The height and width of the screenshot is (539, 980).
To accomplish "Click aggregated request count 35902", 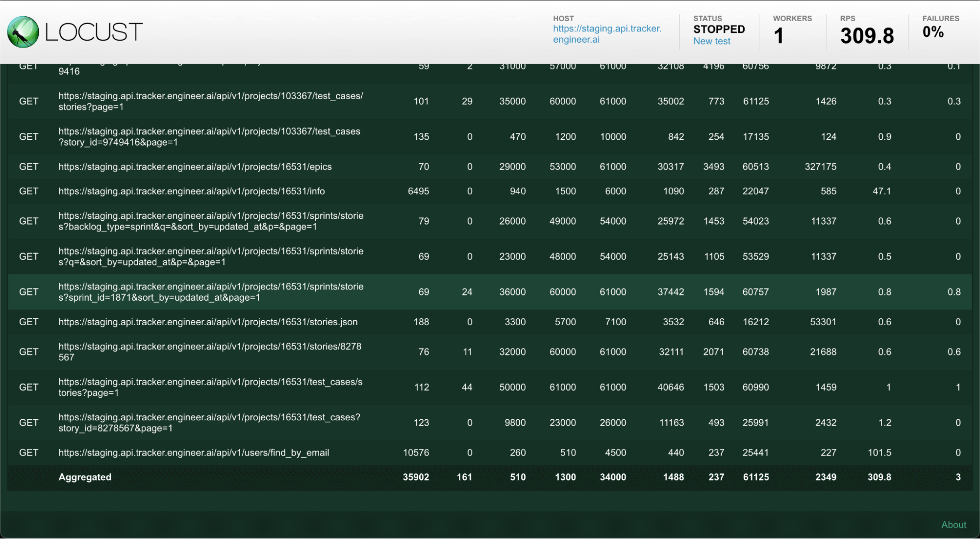I will [416, 477].
